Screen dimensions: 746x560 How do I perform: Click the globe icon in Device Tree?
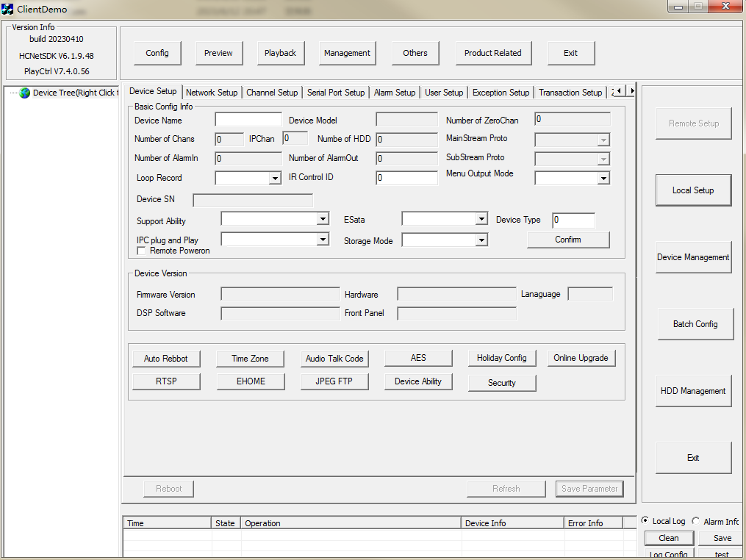[x=24, y=93]
